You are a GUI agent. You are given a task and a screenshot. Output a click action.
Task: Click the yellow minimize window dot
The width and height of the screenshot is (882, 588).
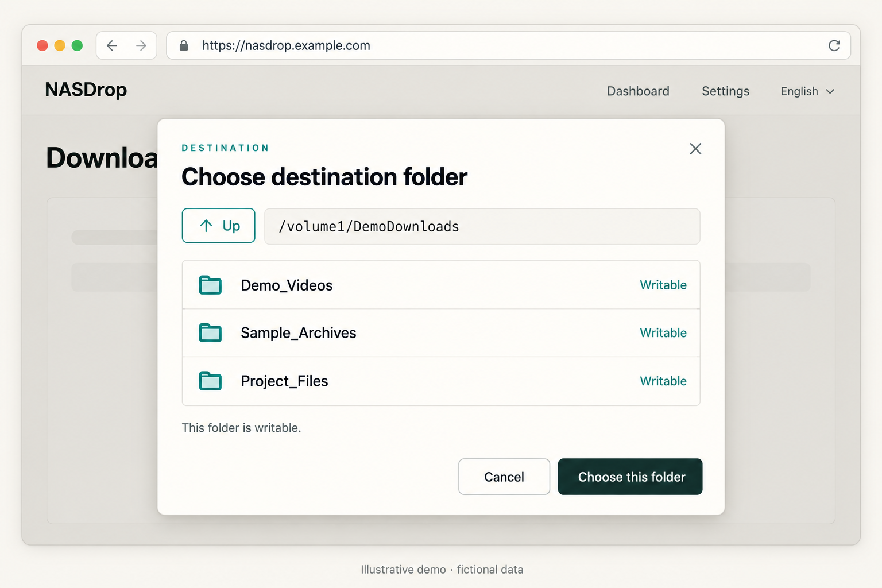[x=60, y=45]
